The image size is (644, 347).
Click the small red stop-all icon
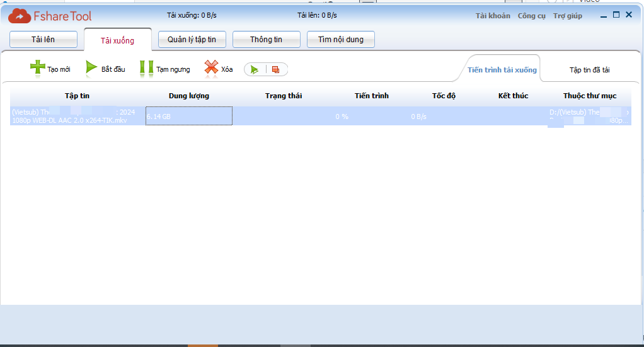[275, 69]
